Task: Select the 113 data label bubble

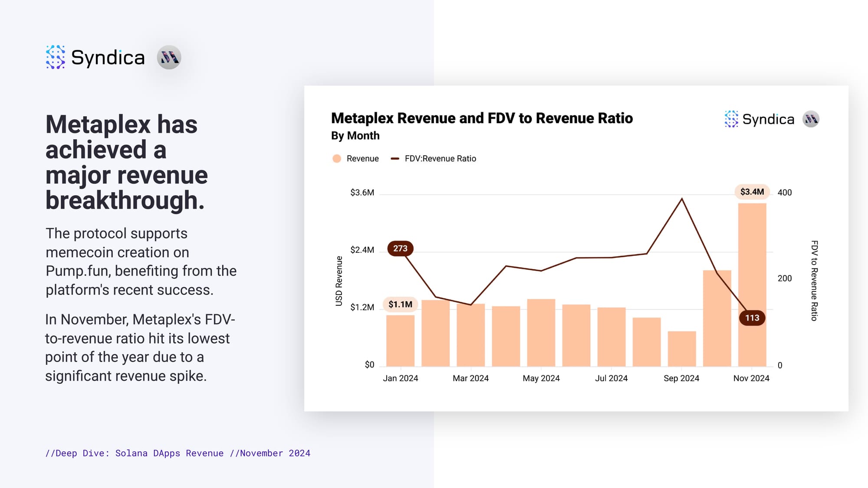Action: (x=752, y=318)
